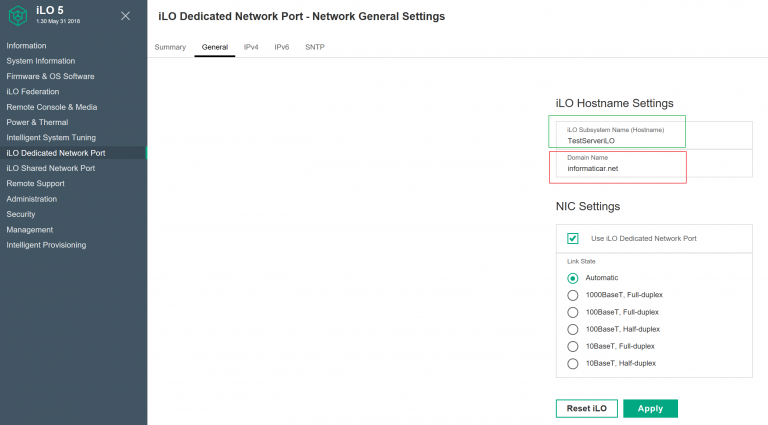Open the IPv4 tab
768x425 pixels.
click(x=251, y=47)
